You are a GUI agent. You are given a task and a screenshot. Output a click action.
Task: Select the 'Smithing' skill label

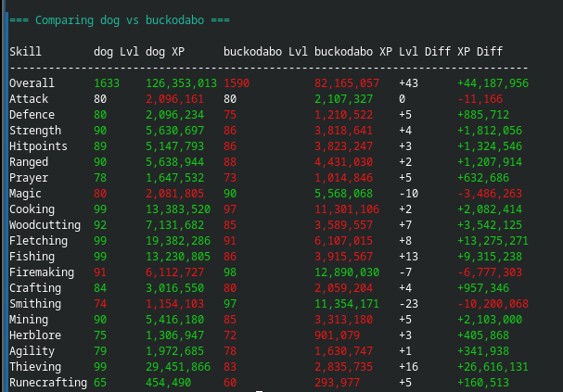pyautogui.click(x=35, y=304)
